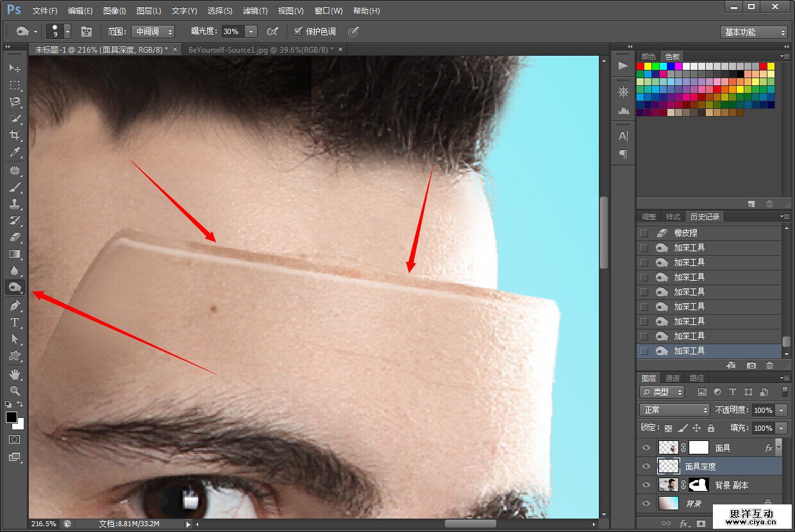Viewport: 795px width, 532px height.
Task: Open the BeYourself-Source1.jpg document tab
Action: 260,49
